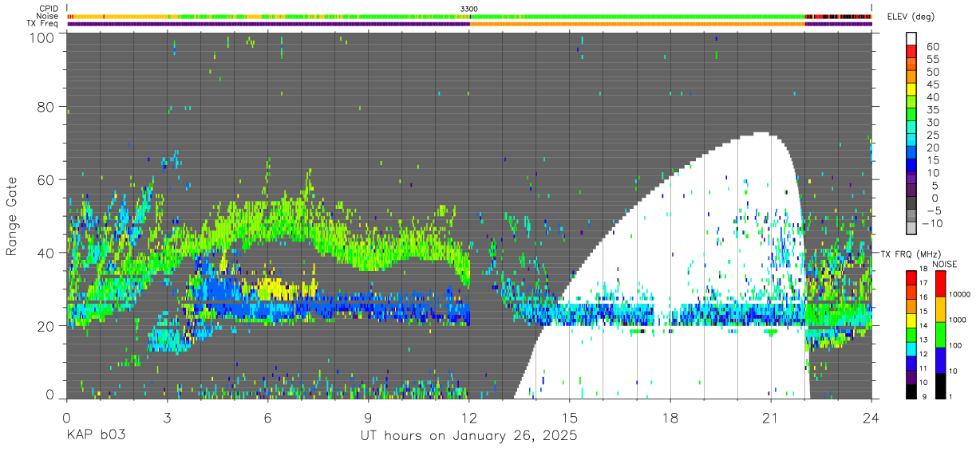Screen dimensions: 980x452
Task: Click the 15 tick on UT hours axis
Action: coord(570,418)
